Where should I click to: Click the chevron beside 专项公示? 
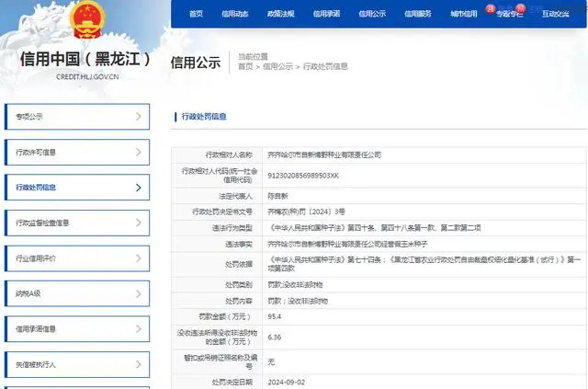click(138, 117)
